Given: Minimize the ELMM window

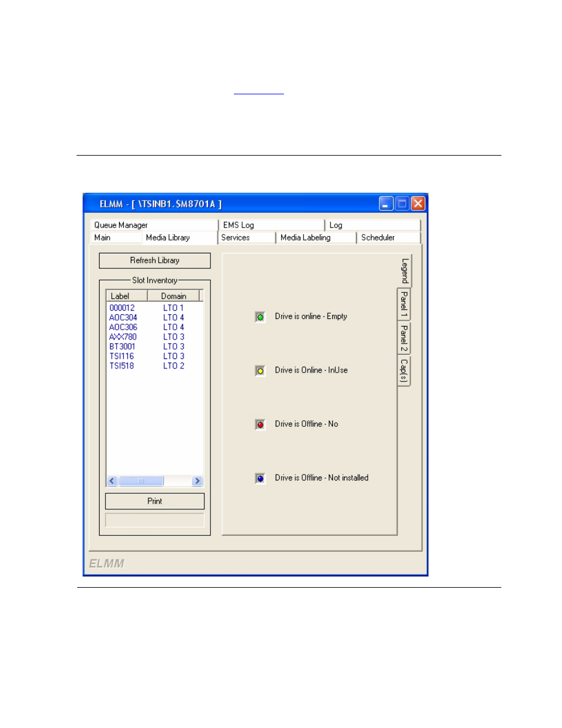Looking at the screenshot, I should click(386, 203).
